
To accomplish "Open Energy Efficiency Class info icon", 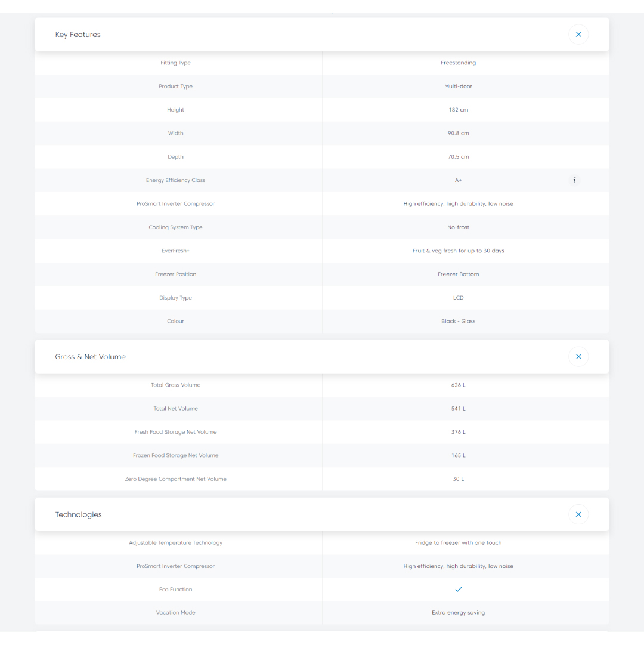I will tap(574, 180).
